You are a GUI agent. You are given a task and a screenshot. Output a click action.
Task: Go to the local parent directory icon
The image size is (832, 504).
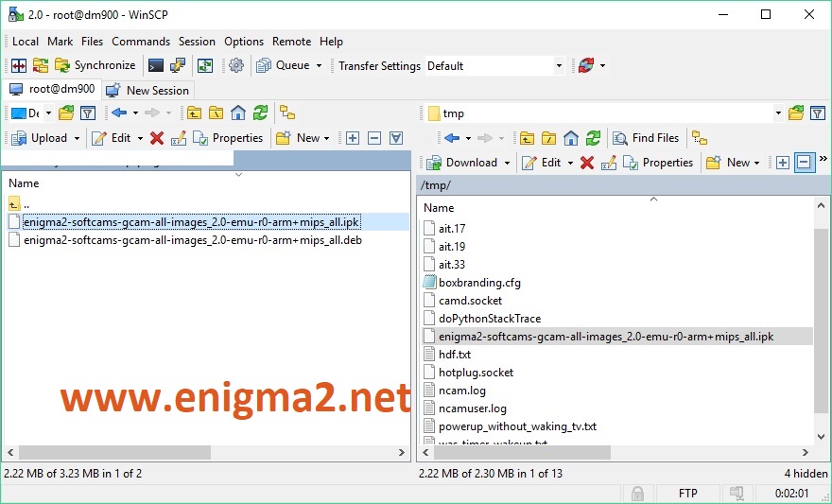tap(194, 113)
